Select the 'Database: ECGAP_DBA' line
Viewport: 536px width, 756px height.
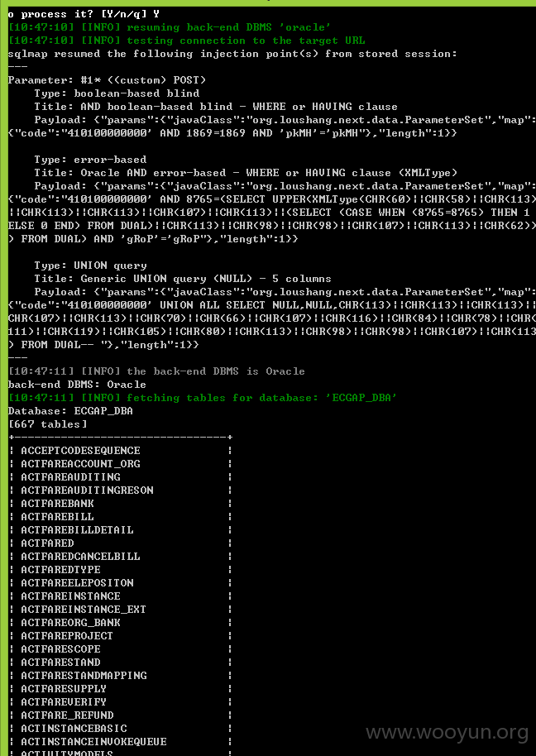point(70,411)
